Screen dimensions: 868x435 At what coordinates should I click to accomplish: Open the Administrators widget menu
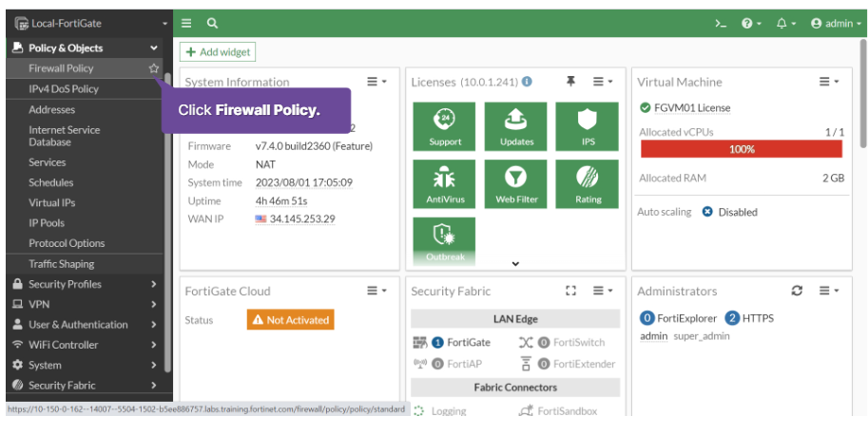pyautogui.click(x=829, y=291)
